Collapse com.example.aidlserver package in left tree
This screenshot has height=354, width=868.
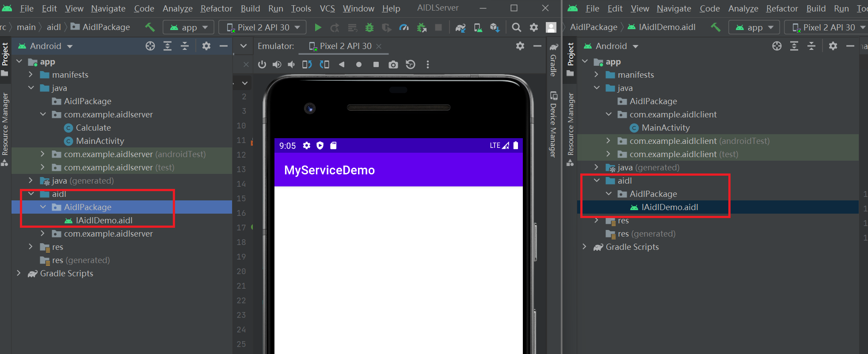tap(43, 114)
